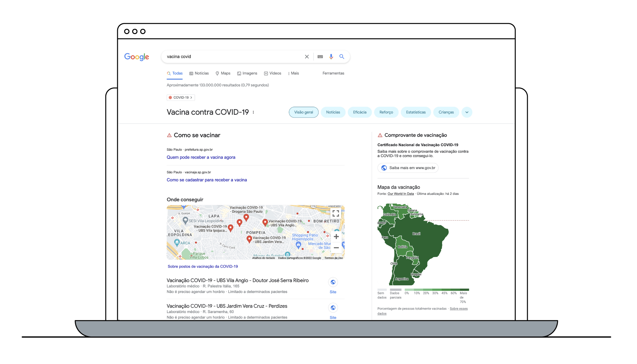Select the Estatísticas chip

(x=416, y=112)
